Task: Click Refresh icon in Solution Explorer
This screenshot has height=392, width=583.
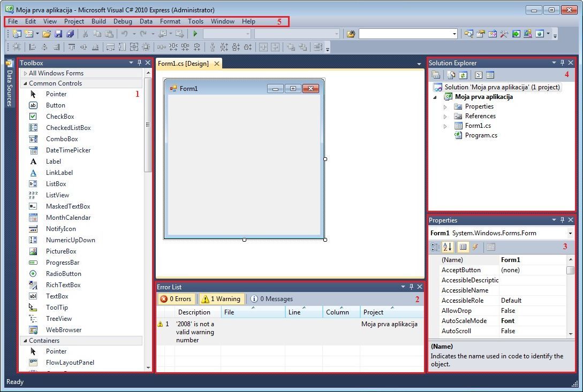Action: tap(463, 75)
